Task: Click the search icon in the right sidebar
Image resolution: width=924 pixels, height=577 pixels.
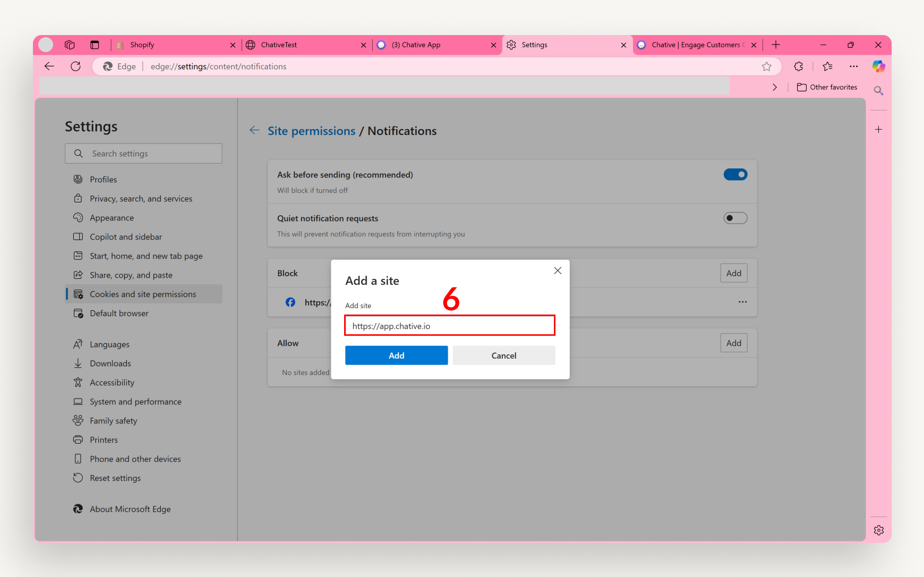Action: [x=878, y=91]
